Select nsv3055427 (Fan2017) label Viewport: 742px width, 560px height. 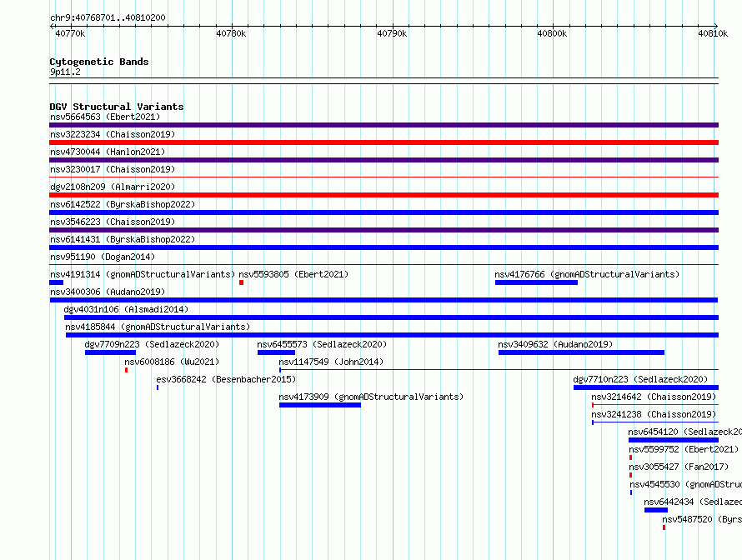[x=679, y=467]
